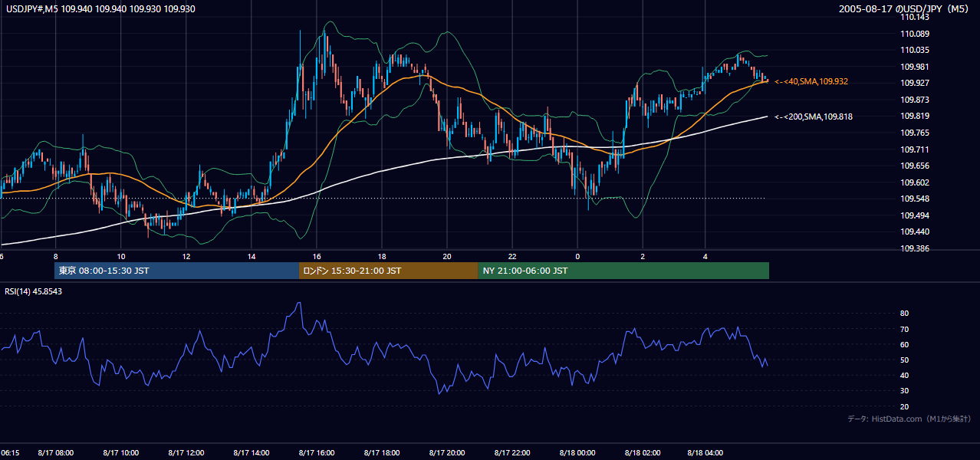Viewport: 980px width, 460px height.
Task: Click price axis value 109.494
Action: (916, 215)
